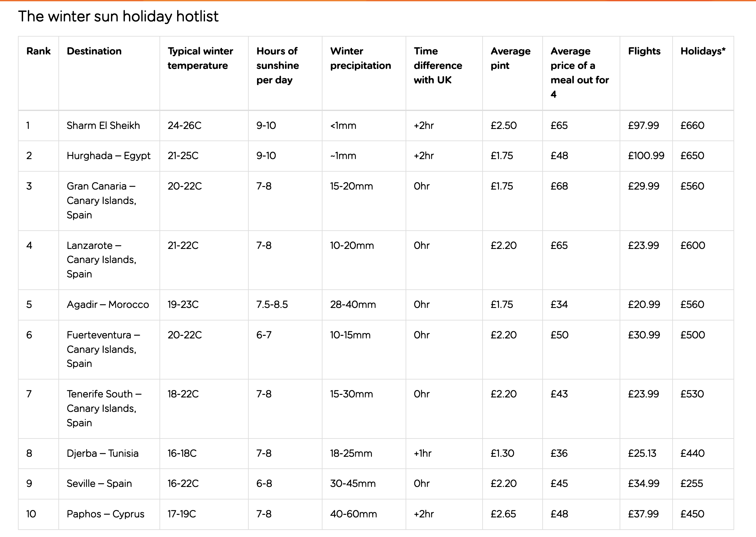Click the Time difference with UK header

click(x=438, y=65)
